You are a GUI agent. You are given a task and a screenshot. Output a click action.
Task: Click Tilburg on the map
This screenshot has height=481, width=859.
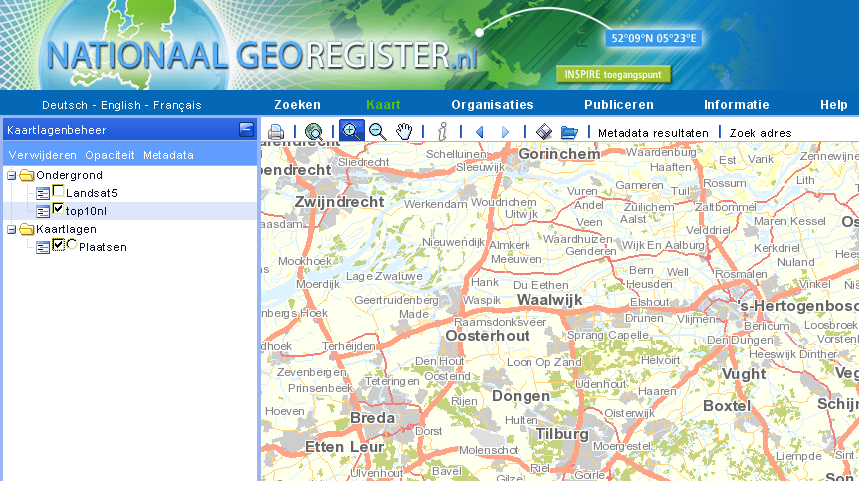click(x=562, y=434)
